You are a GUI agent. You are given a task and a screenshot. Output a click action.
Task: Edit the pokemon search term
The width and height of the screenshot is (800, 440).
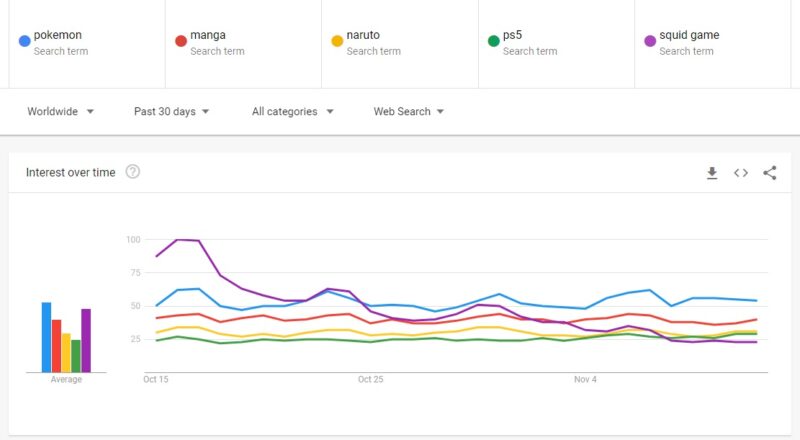click(57, 35)
